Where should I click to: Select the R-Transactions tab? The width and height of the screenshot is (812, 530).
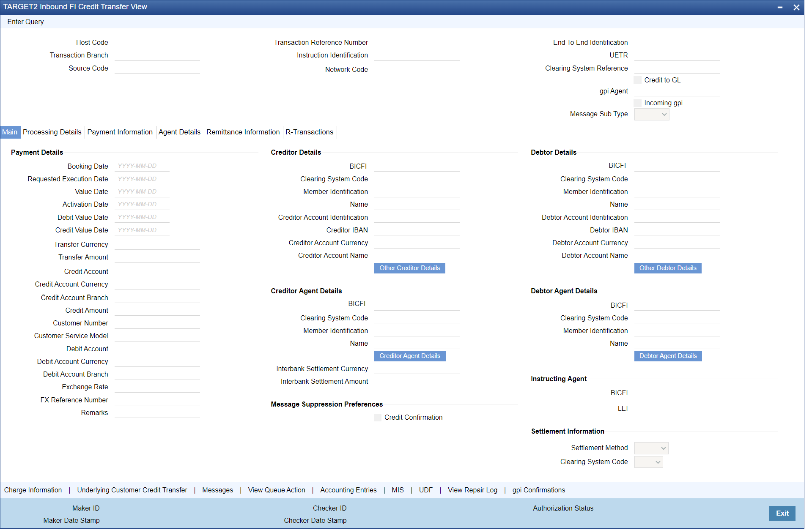[x=309, y=132]
